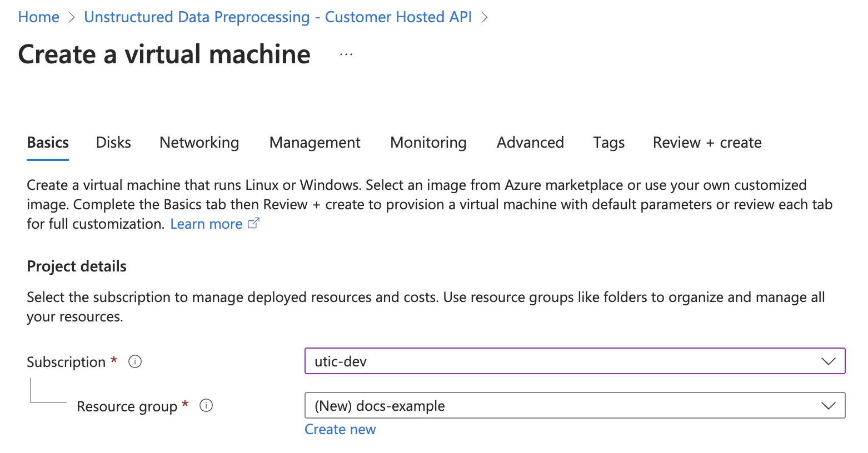The image size is (868, 453).
Task: Select the Basics tab
Action: point(48,143)
